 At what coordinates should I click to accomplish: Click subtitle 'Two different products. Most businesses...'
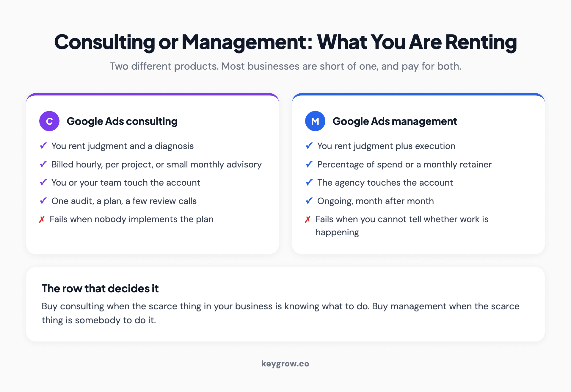[x=285, y=66]
